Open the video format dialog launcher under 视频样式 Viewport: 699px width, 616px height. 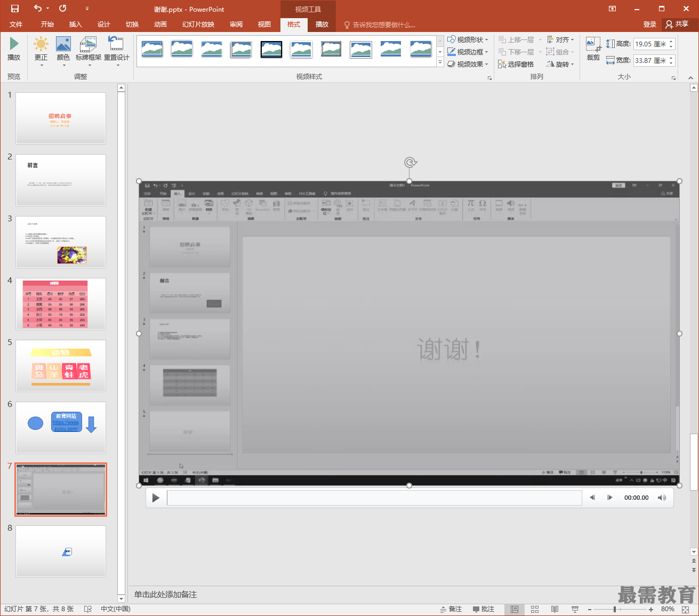[489, 78]
